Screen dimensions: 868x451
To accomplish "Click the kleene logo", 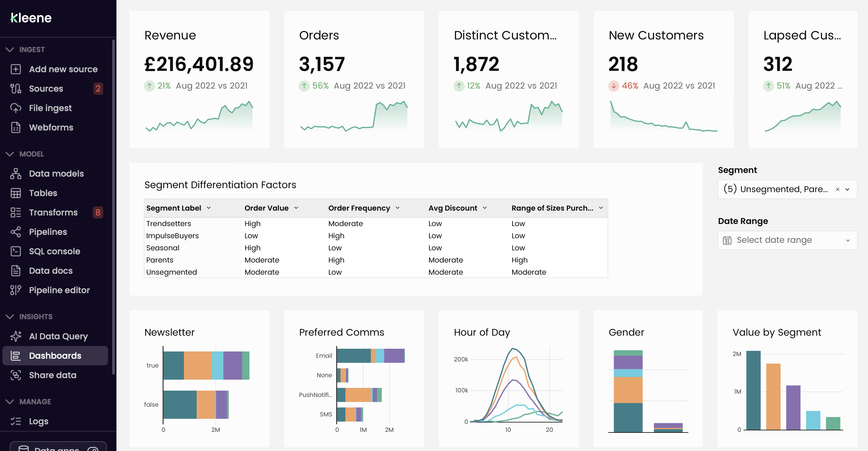I will click(31, 18).
